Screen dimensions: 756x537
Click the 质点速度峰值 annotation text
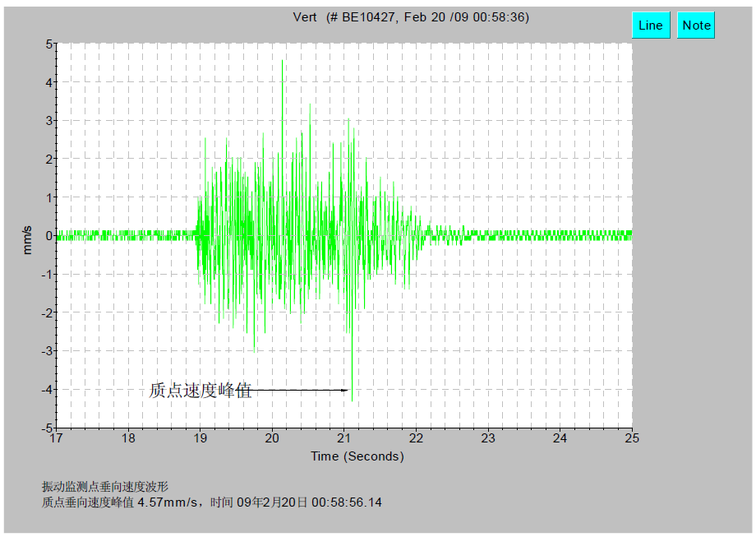200,391
